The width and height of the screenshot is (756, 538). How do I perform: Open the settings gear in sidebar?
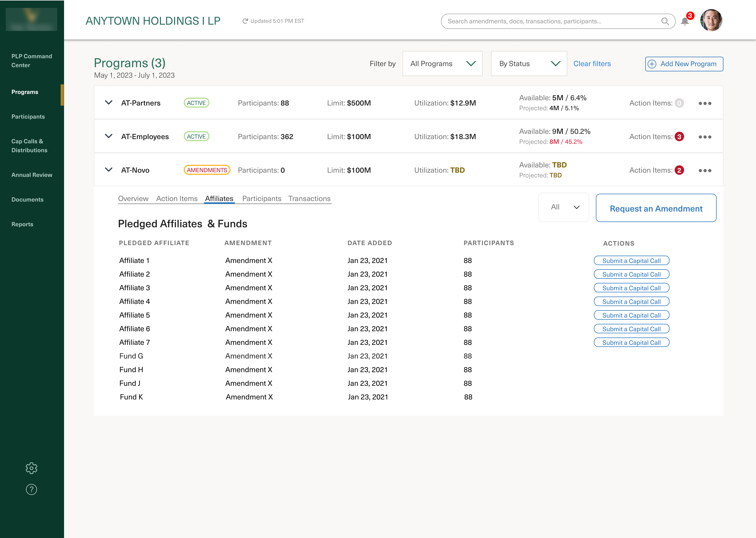[31, 468]
